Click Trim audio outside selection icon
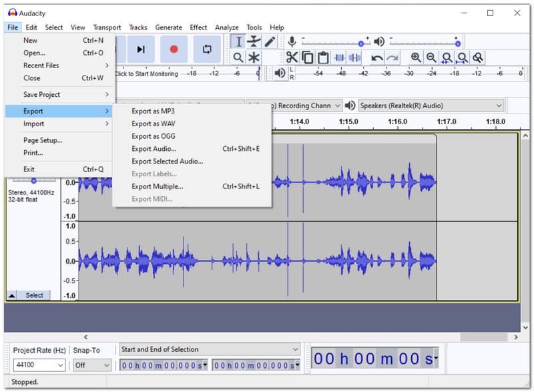 tap(339, 57)
